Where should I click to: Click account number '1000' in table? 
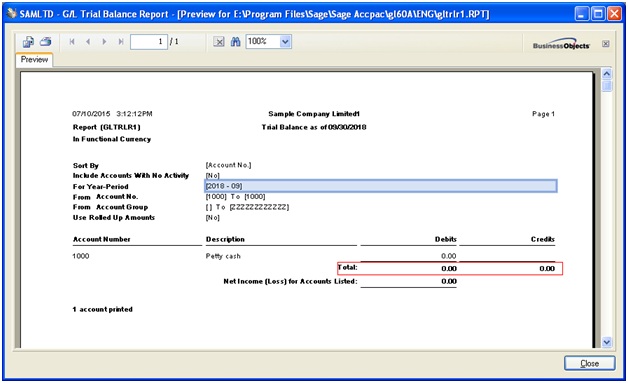[x=81, y=256]
